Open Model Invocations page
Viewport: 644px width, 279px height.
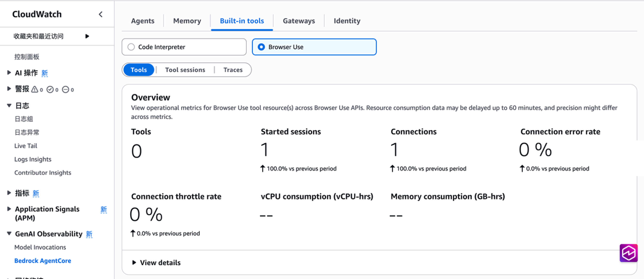(x=40, y=247)
